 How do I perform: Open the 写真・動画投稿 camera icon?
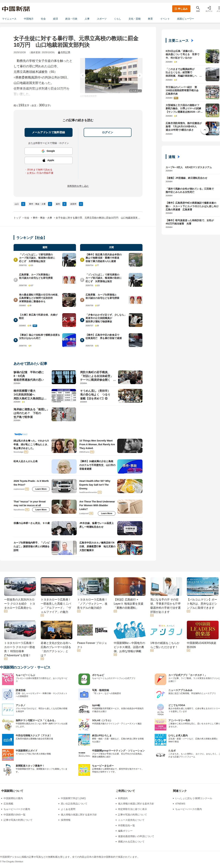tap(84, 694)
